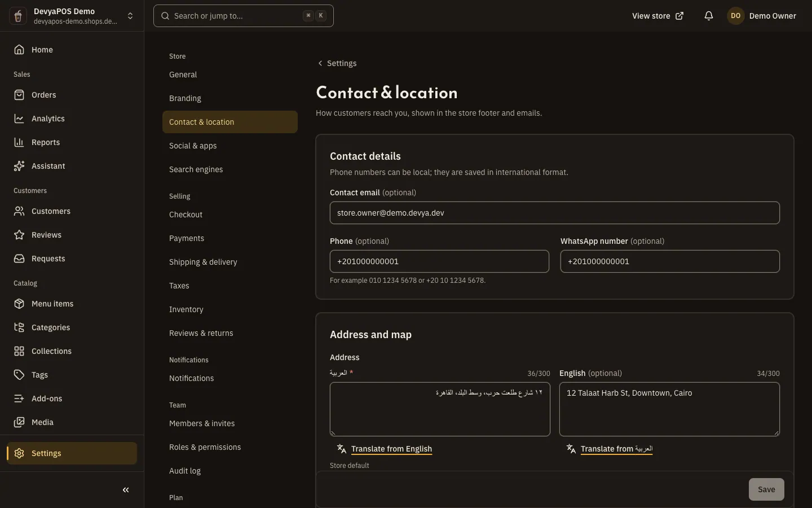
Task: Click the Reports bar chart icon
Action: 19,142
